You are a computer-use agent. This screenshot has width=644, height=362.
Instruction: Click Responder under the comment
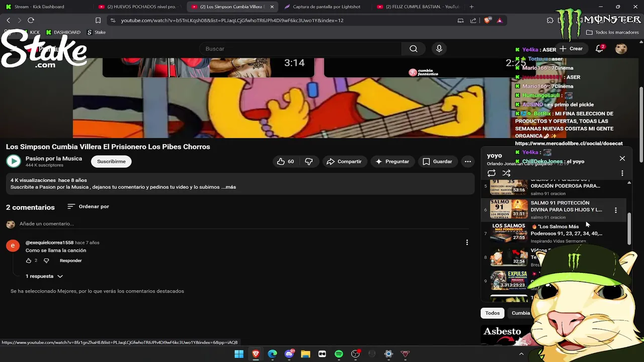click(70, 260)
